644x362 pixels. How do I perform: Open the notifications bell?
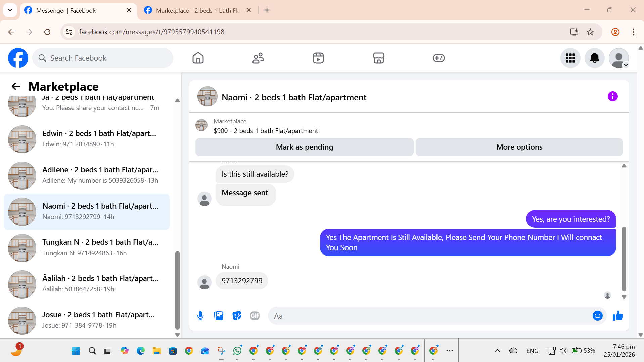pyautogui.click(x=595, y=58)
